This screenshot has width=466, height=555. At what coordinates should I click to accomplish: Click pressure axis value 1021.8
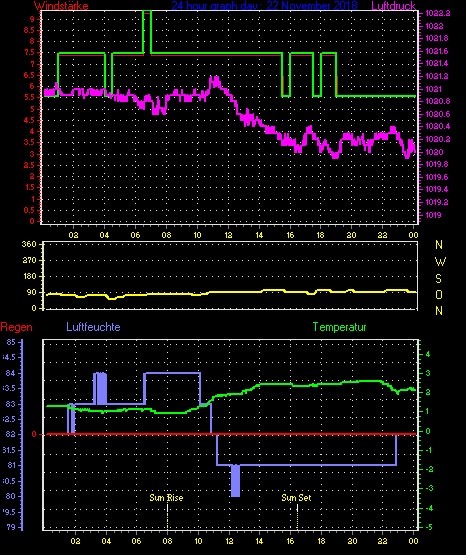pos(437,38)
